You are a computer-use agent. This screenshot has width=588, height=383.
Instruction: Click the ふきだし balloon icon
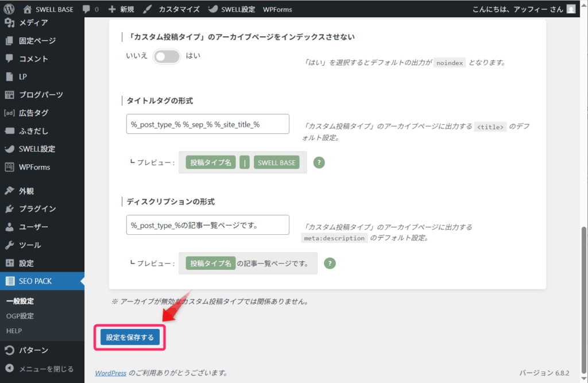pos(10,131)
